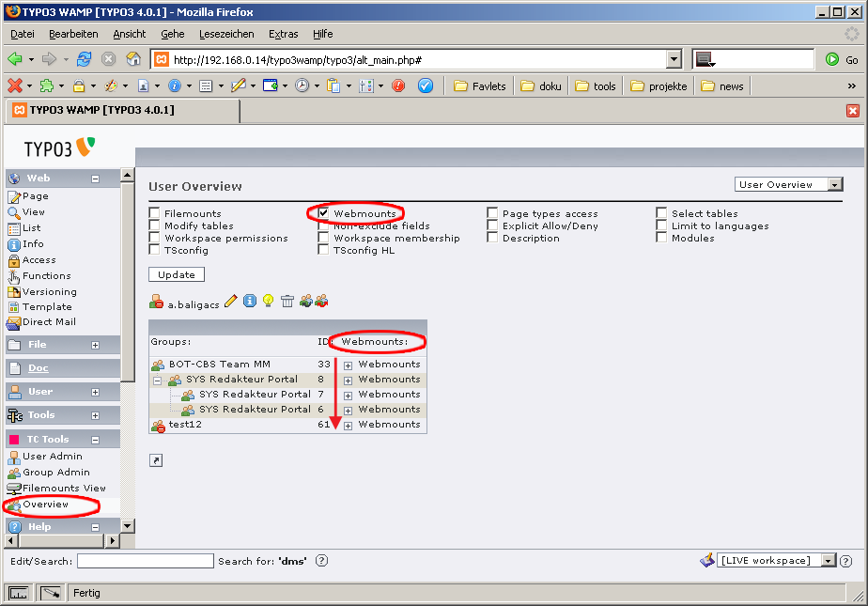Click in the Edit/Search input field
868x606 pixels.
click(146, 561)
